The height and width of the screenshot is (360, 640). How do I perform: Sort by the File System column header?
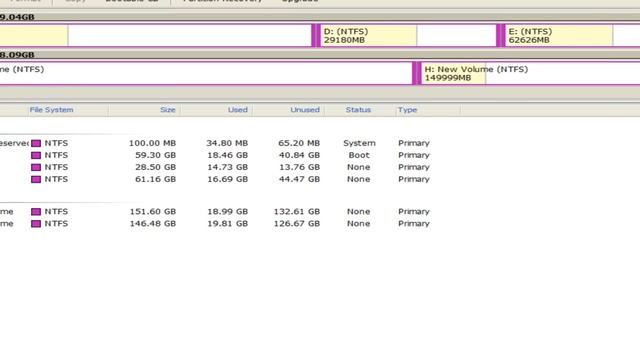pos(51,110)
